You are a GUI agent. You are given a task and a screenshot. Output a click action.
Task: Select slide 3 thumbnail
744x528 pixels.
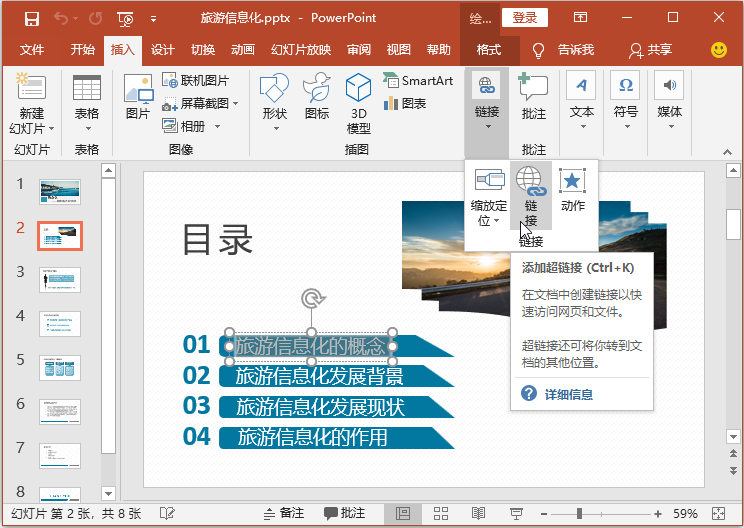(60, 280)
